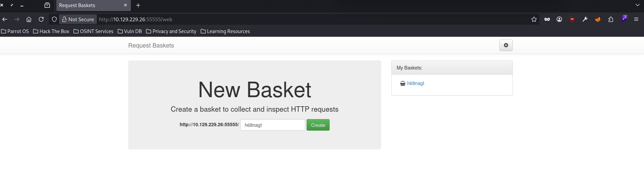The width and height of the screenshot is (644, 194).
Task: Open the extensions puzzle piece icon
Action: coord(611,19)
